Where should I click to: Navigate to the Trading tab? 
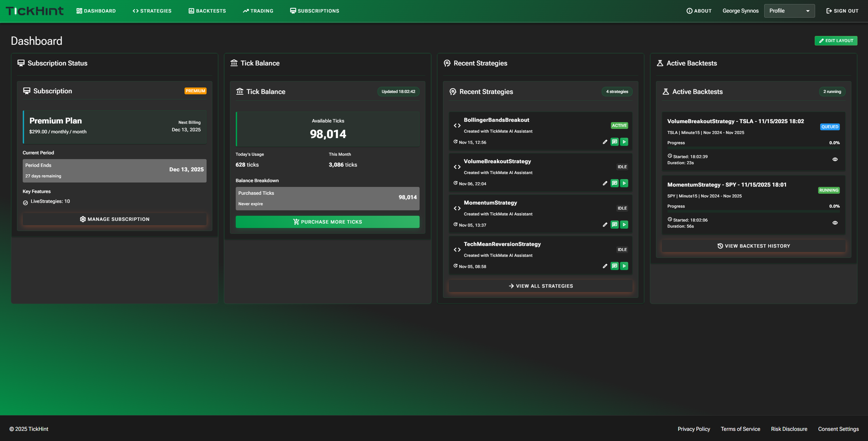click(x=258, y=11)
